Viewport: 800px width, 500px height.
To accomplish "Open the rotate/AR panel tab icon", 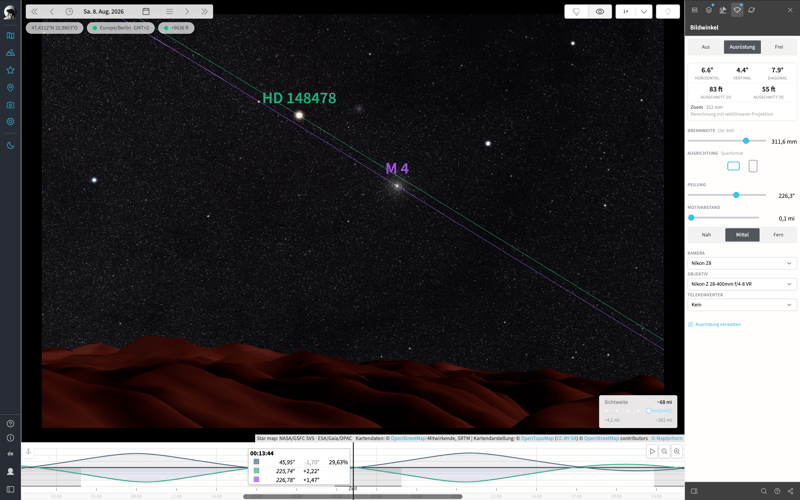I will coord(752,10).
